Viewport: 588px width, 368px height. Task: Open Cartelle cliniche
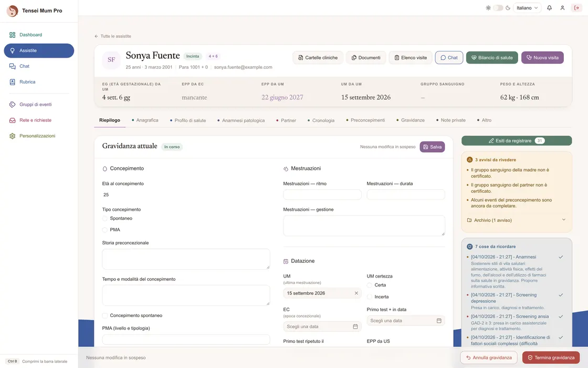(x=318, y=58)
